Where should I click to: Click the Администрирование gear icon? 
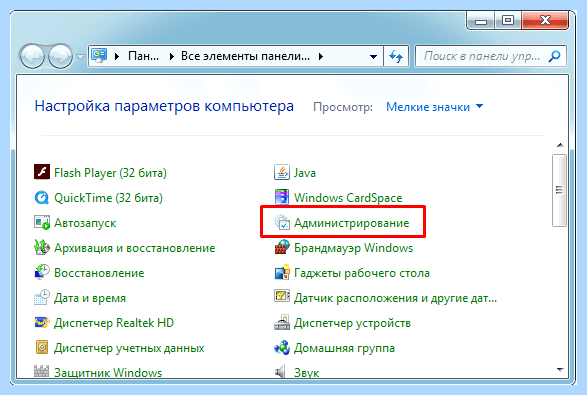(282, 222)
